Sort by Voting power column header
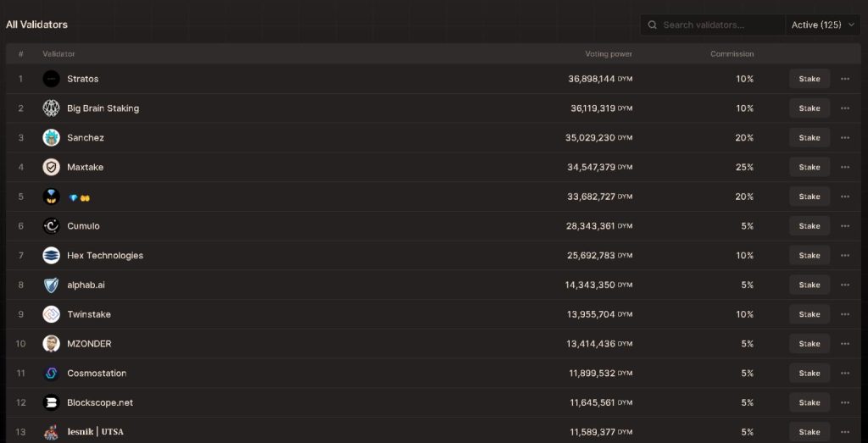Image resolution: width=868 pixels, height=443 pixels. pyautogui.click(x=608, y=54)
